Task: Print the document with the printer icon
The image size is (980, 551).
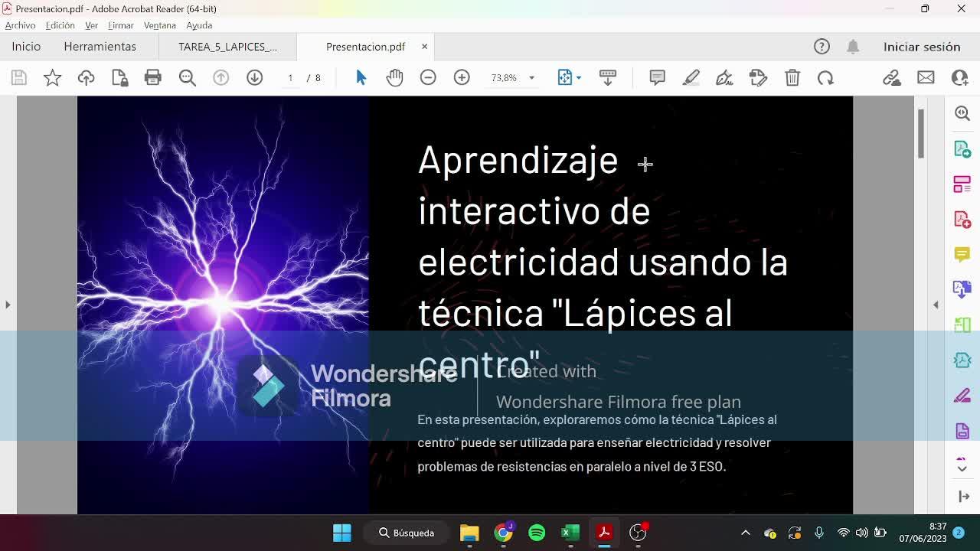Action: tap(153, 77)
